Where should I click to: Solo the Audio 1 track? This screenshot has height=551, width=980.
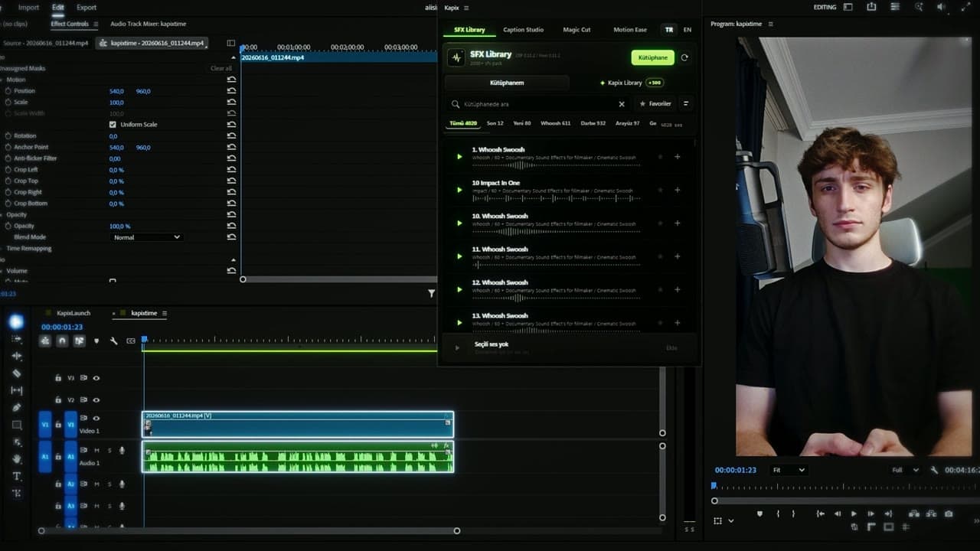pos(109,450)
